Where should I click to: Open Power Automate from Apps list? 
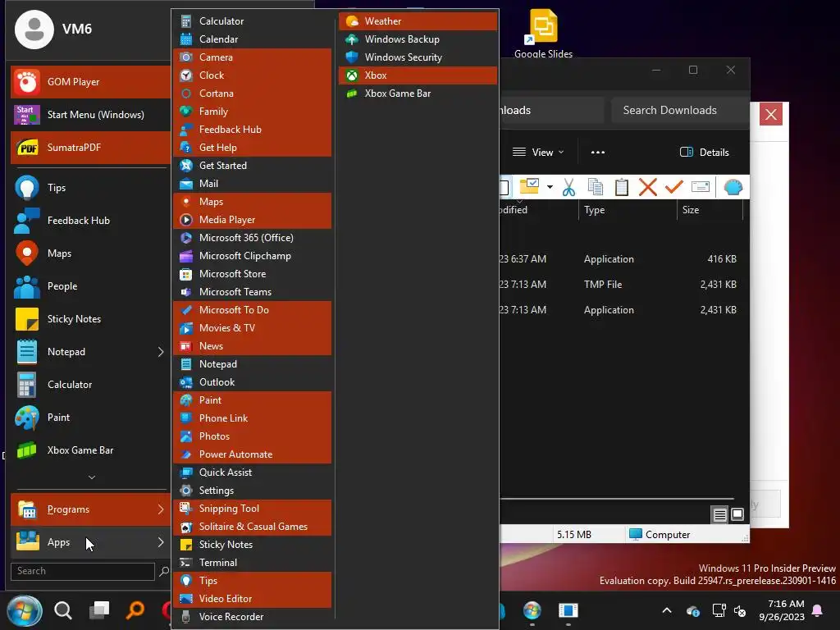point(253,454)
